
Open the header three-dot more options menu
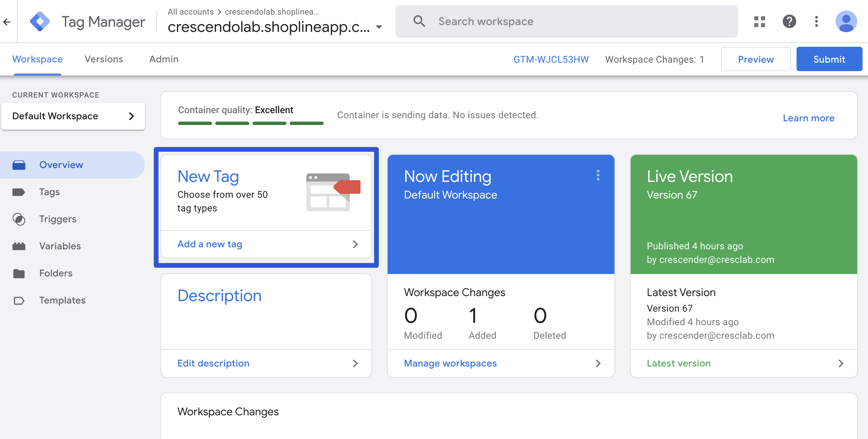click(817, 22)
